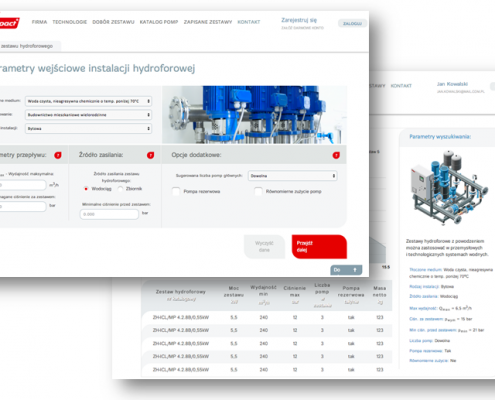This screenshot has height=400, width=495.
Task: Open the Budownictwo mieszkaniowe wielorodzinne dropdown
Action: click(88, 115)
